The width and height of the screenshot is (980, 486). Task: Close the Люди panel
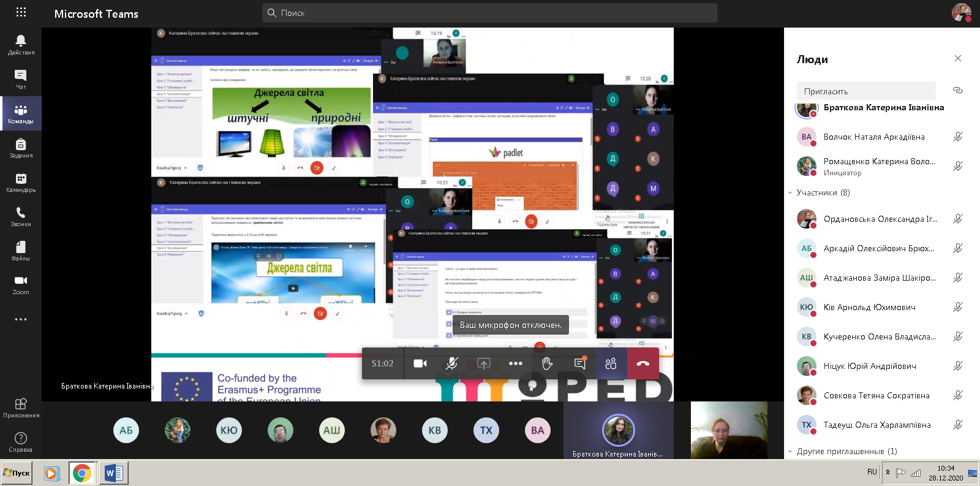point(958,59)
